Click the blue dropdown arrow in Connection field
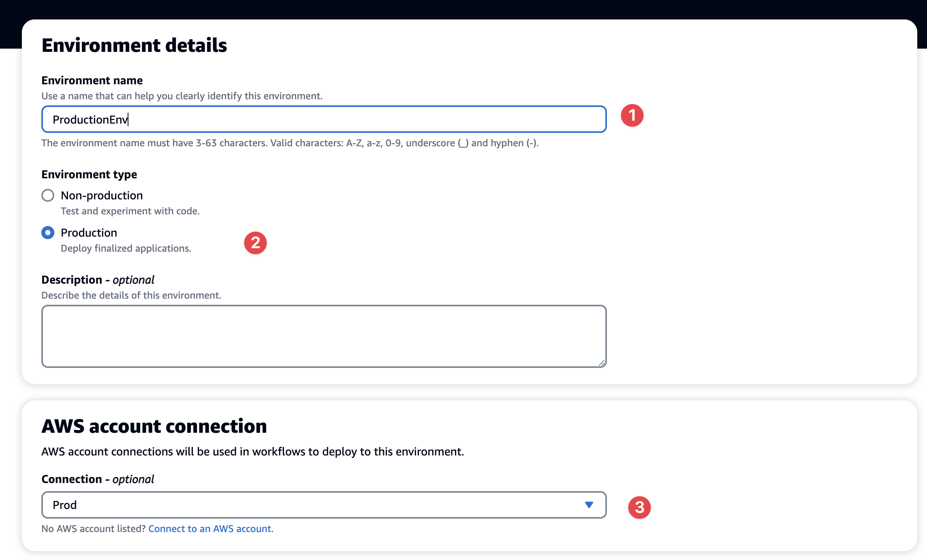Image resolution: width=927 pixels, height=560 pixels. (589, 505)
